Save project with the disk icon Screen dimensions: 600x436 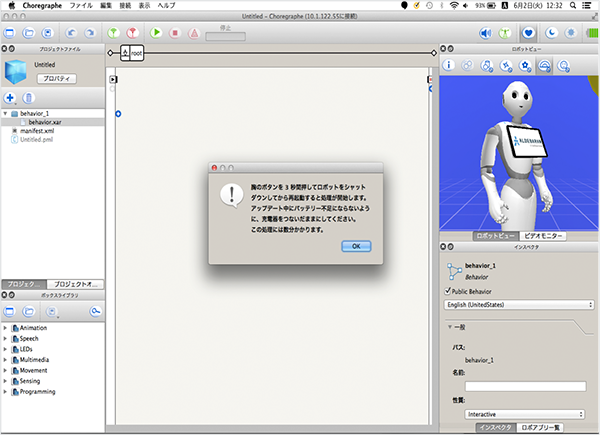47,33
